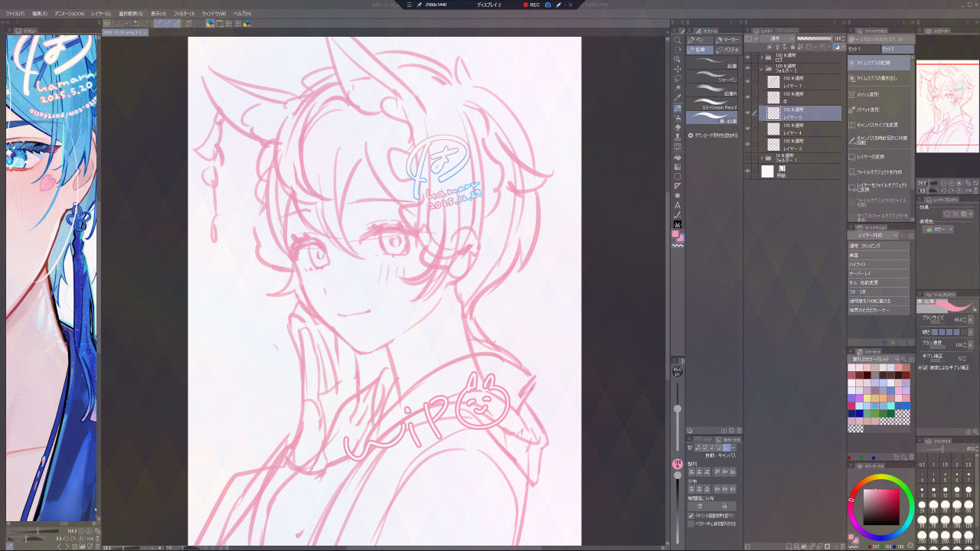980x551 pixels.
Task: Hide the レイヤー 7 layer
Action: 747,81
